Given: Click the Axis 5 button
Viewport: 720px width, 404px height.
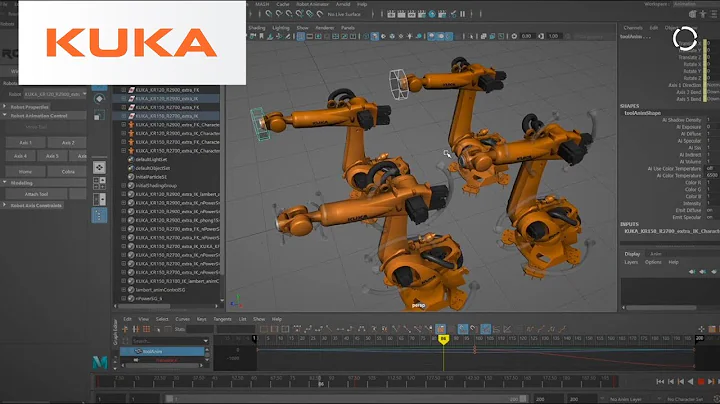Looking at the screenshot, I should (52, 156).
